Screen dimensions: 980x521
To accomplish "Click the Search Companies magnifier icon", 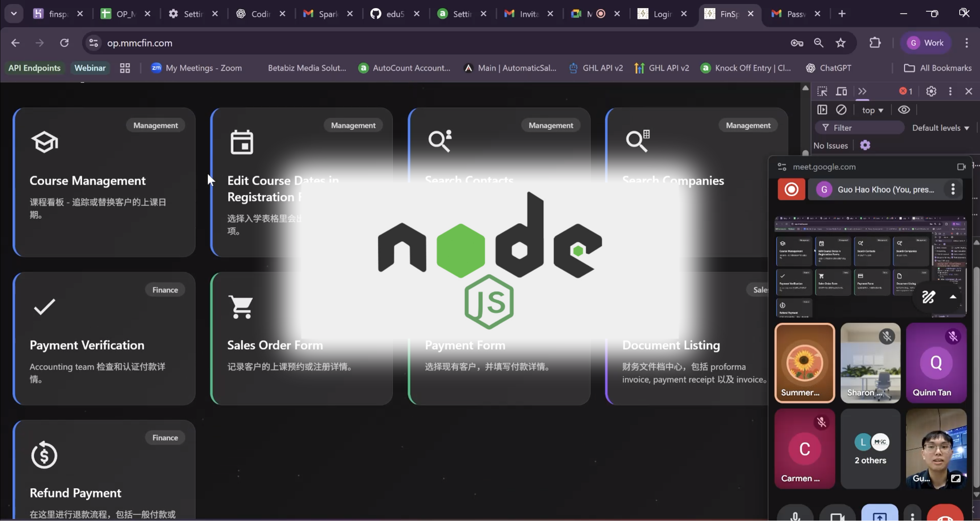I will pyautogui.click(x=638, y=141).
